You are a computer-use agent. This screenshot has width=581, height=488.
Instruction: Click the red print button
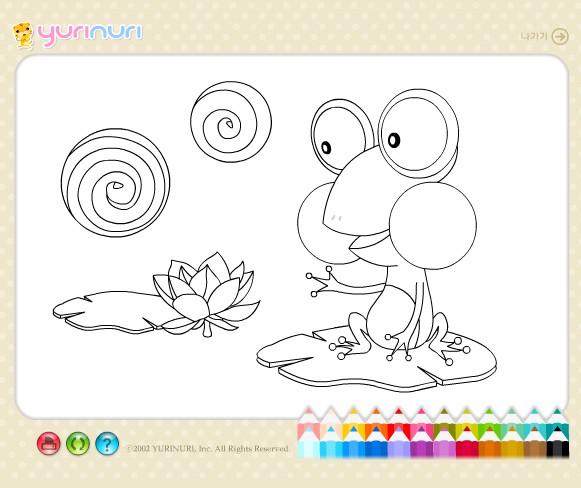click(49, 443)
